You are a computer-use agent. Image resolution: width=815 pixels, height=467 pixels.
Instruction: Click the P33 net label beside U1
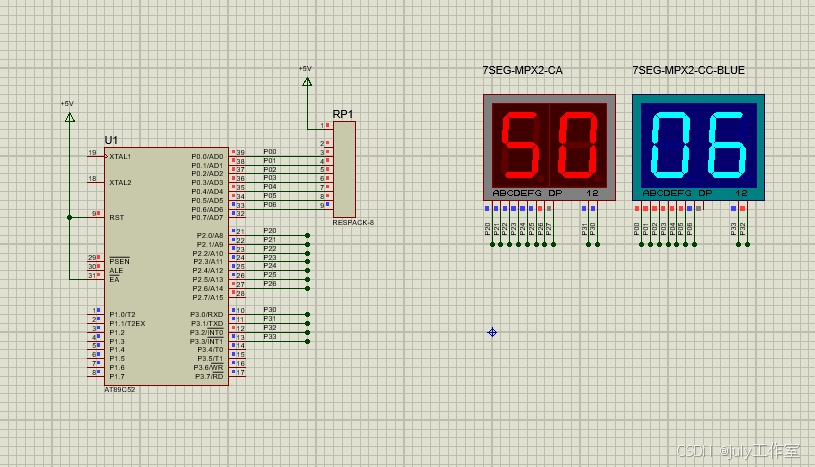click(270, 336)
